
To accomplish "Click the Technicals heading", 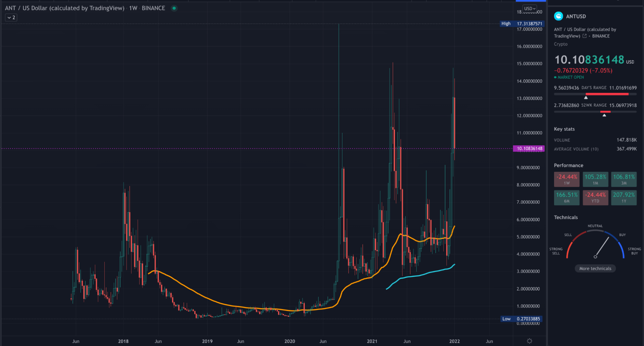I will (x=566, y=217).
